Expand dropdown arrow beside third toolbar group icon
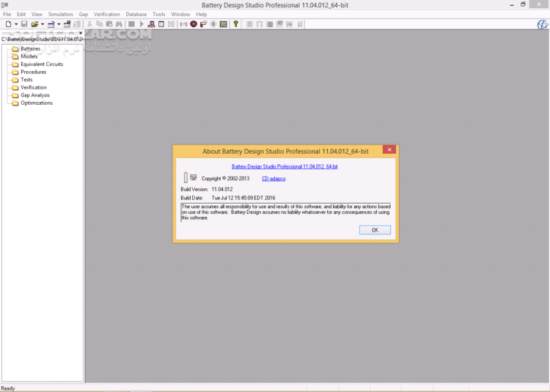 (x=59, y=24)
